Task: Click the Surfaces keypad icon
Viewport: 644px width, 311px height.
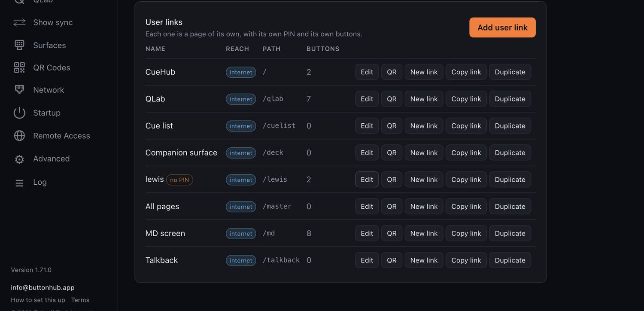Action: coord(19,45)
